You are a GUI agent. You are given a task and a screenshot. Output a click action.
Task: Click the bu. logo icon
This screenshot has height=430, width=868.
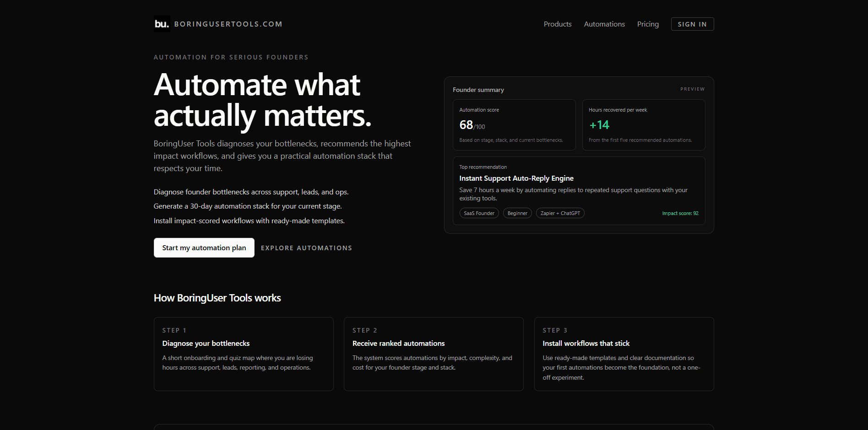[161, 23]
